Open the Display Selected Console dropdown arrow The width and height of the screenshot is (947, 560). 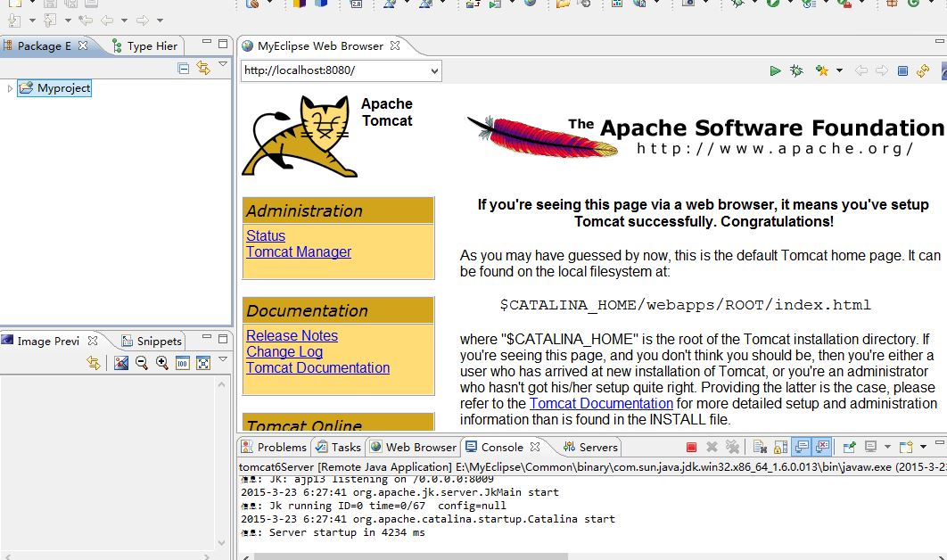pyautogui.click(x=887, y=447)
